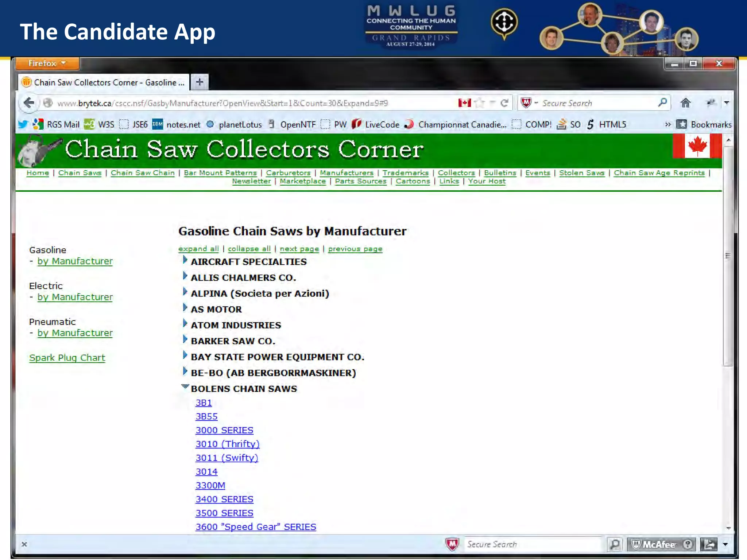Open the LiveCode bookmark
The width and height of the screenshot is (747, 560).
click(x=375, y=124)
